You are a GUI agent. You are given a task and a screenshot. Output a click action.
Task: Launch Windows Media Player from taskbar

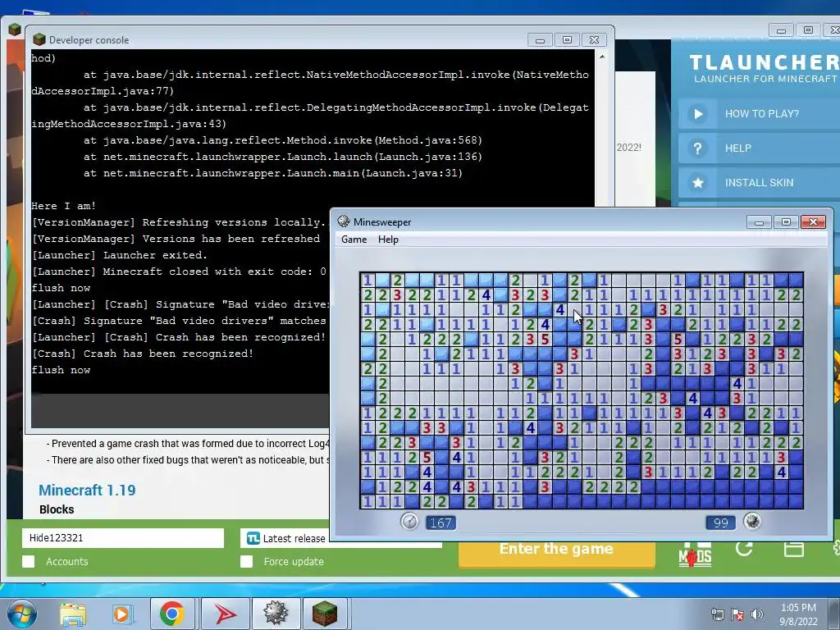121,614
